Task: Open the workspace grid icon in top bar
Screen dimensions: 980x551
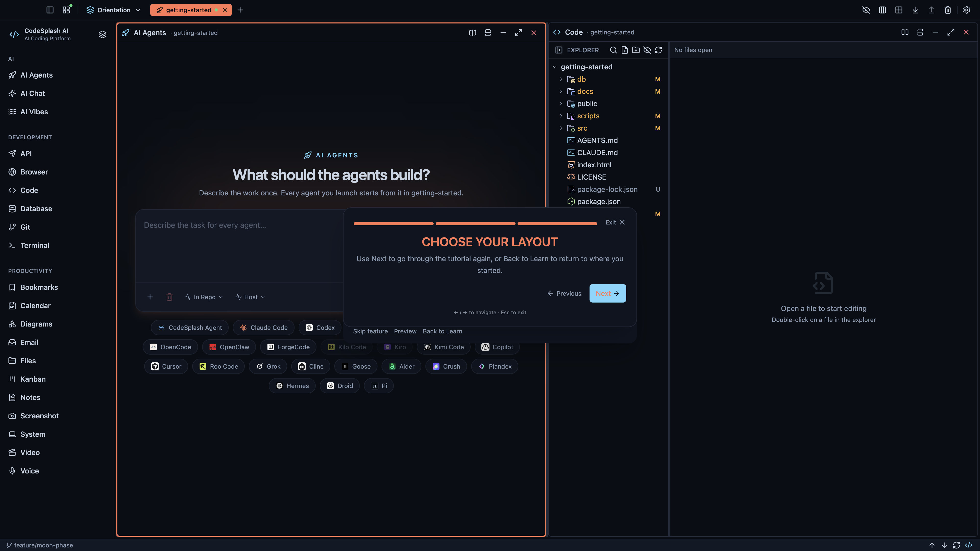Action: pos(67,10)
